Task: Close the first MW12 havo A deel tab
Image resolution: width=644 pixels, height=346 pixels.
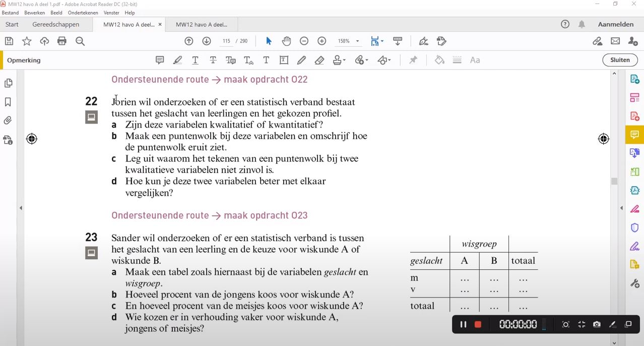Action: tap(160, 24)
